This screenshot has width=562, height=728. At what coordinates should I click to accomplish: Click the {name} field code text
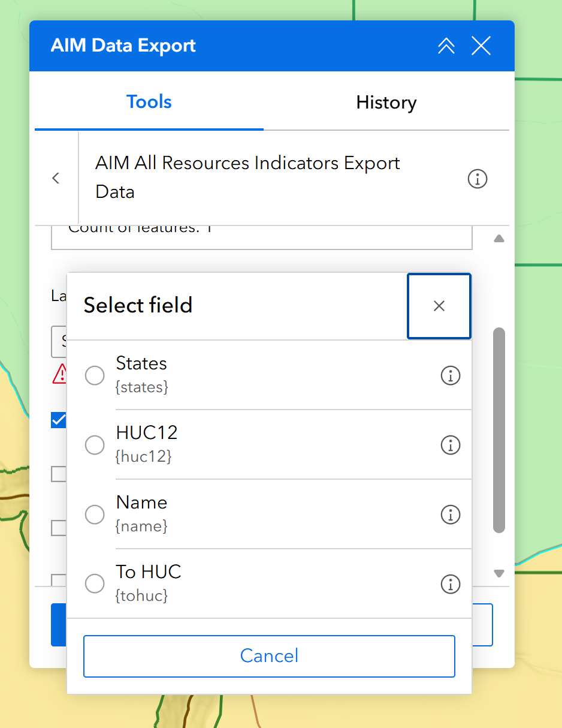click(x=141, y=527)
